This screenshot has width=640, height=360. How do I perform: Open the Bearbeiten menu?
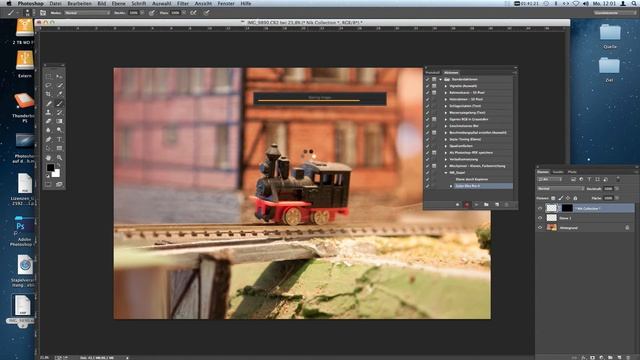pyautogui.click(x=79, y=3)
